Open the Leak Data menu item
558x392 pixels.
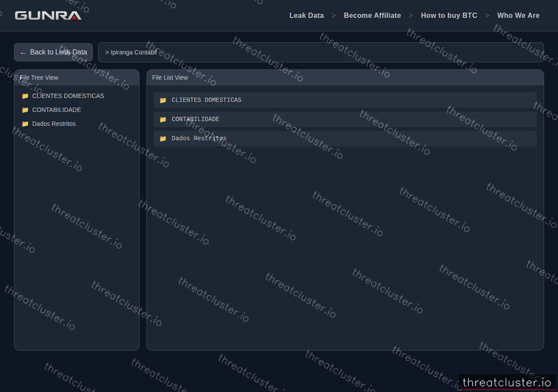pyautogui.click(x=306, y=16)
